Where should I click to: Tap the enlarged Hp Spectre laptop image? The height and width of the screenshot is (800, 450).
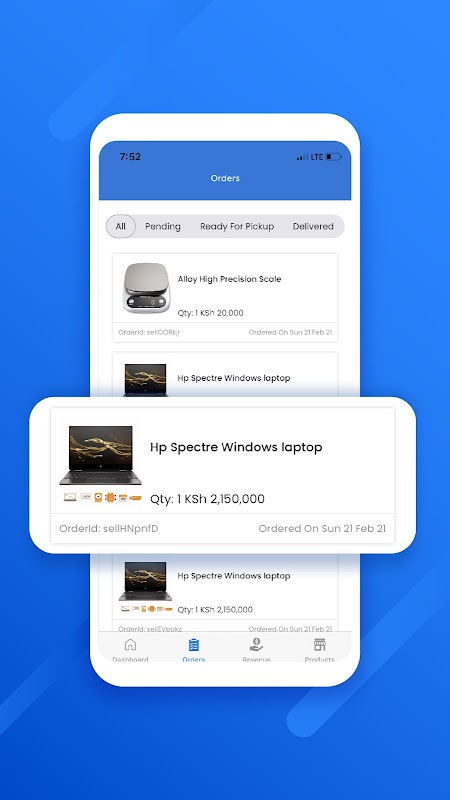coord(101,455)
